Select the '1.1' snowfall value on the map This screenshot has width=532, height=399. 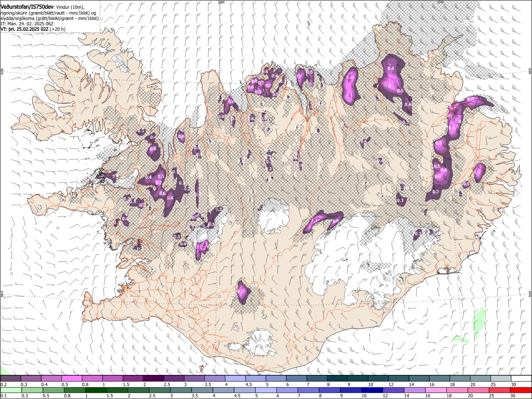coord(349,96)
